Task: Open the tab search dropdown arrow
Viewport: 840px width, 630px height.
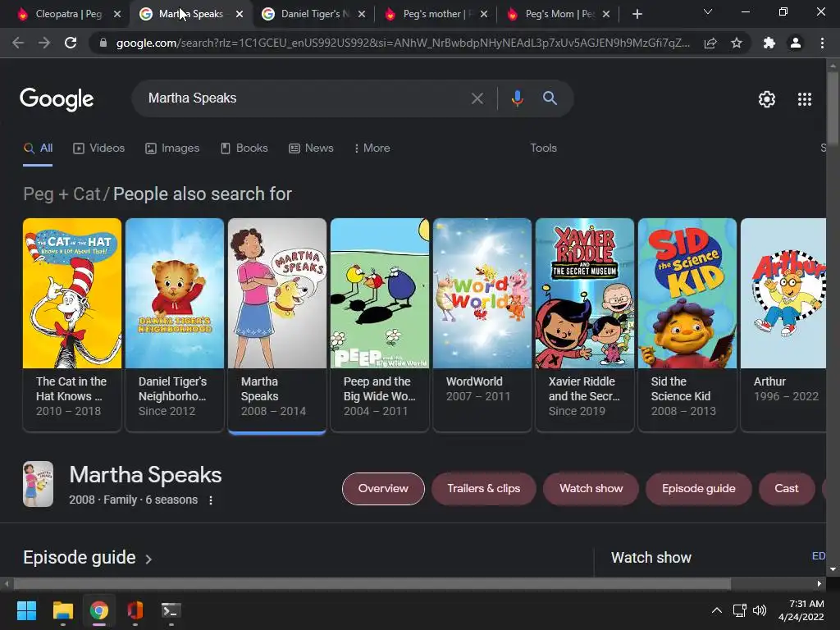Action: (x=708, y=11)
